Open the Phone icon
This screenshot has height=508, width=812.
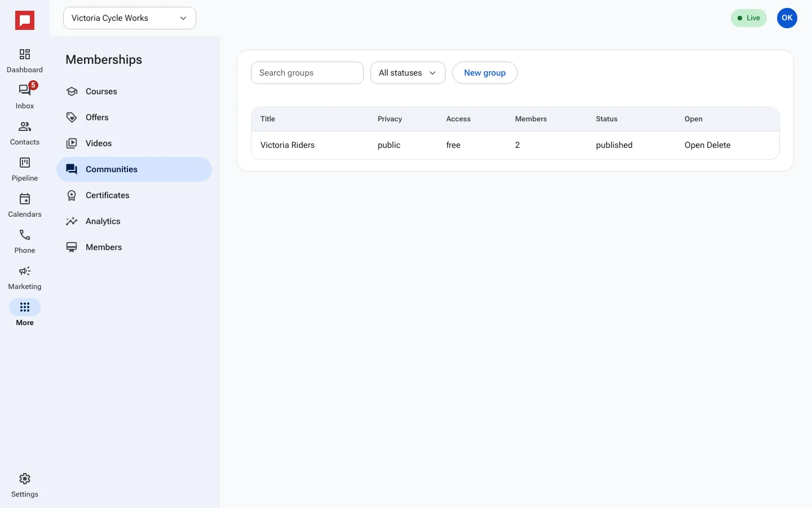[x=25, y=235]
